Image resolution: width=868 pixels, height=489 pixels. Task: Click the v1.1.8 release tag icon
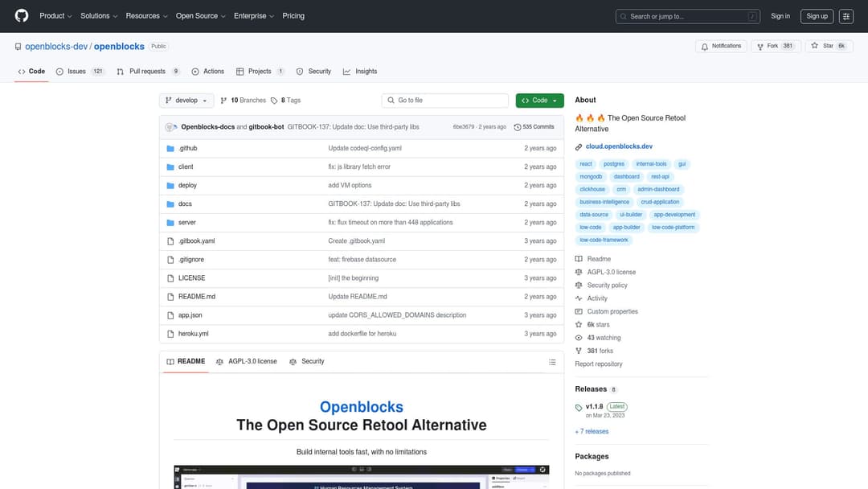[x=579, y=408]
